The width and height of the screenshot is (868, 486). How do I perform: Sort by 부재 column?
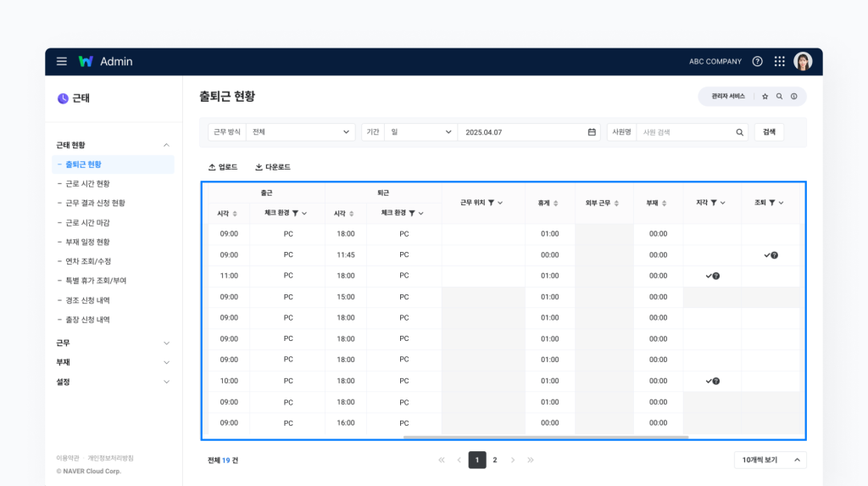coord(665,204)
